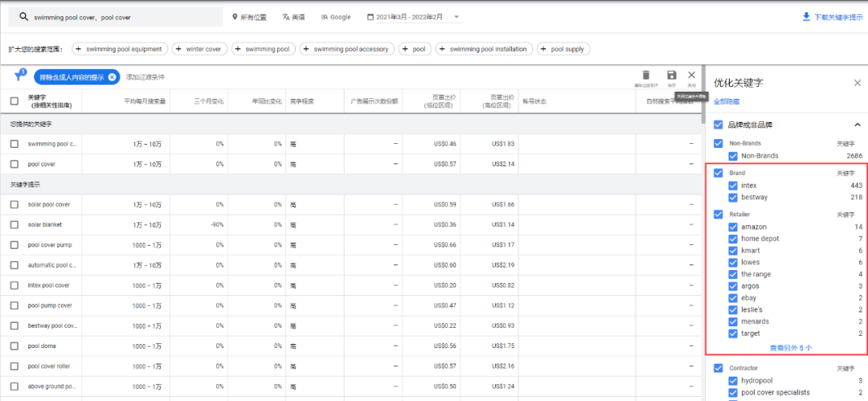Uncheck the Contractor group checkbox
The width and height of the screenshot is (868, 401).
(719, 368)
